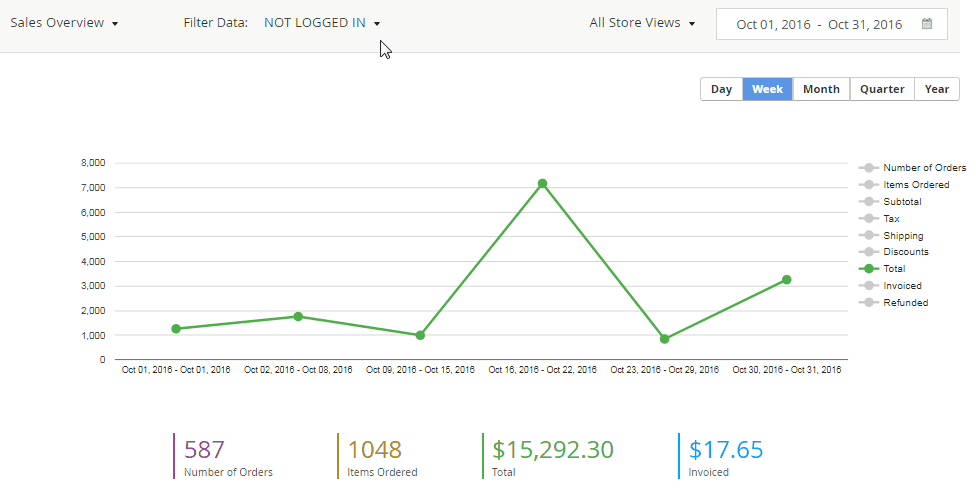Viewport: 976px width, 492px height.
Task: Enable the Tax series in legend
Action: pos(891,218)
